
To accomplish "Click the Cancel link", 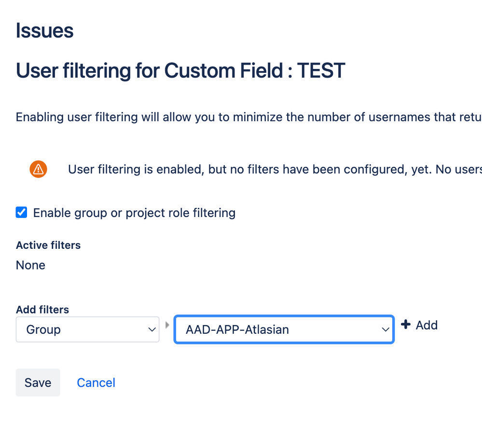I will [96, 382].
